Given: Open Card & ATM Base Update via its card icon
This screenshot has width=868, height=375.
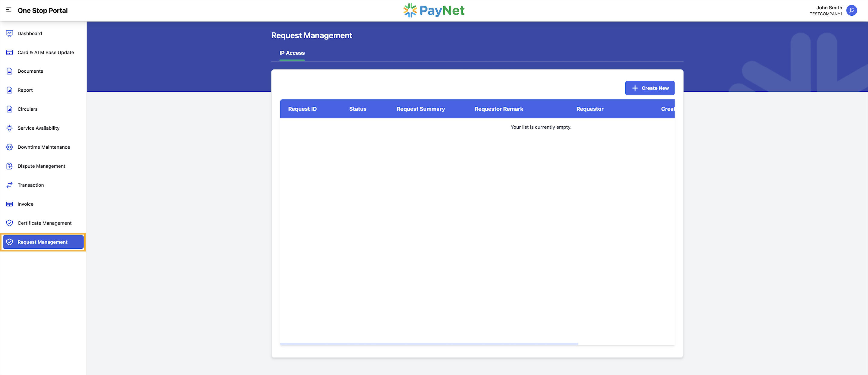Looking at the screenshot, I should 9,52.
